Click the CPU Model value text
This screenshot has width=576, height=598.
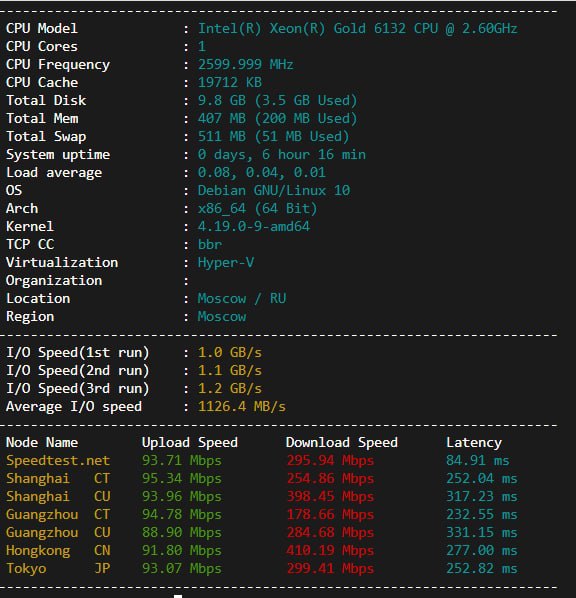pos(357,29)
